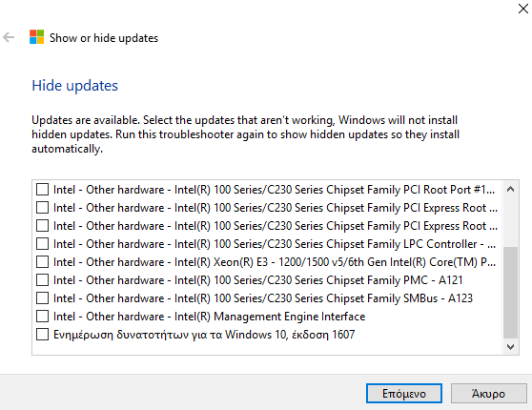Click the Άκυρο button
The width and height of the screenshot is (532, 410).
[x=488, y=394]
